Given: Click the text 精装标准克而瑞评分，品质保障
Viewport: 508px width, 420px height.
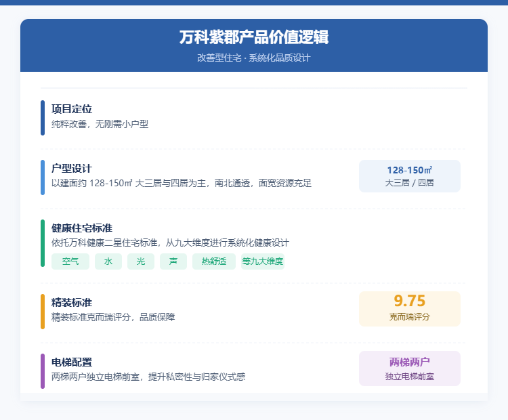Looking at the screenshot, I should pos(113,317).
